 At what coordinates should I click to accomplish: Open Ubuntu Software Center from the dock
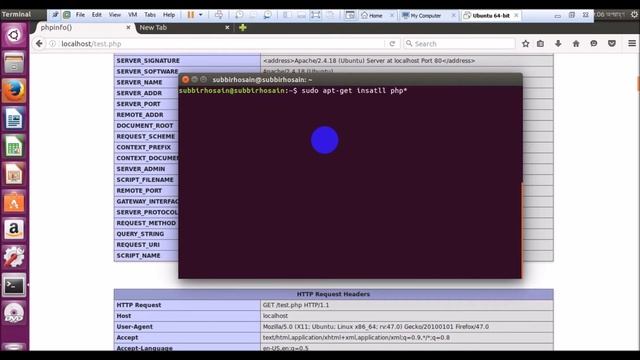(14, 202)
